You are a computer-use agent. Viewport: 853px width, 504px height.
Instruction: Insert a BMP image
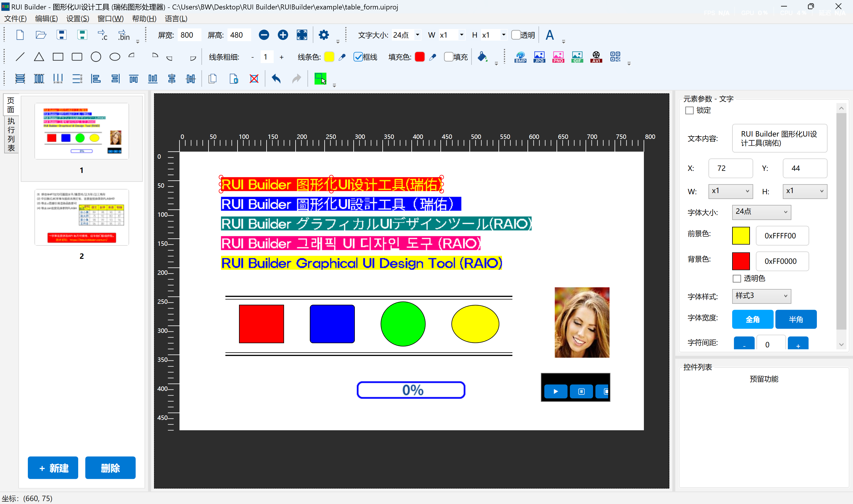click(520, 57)
